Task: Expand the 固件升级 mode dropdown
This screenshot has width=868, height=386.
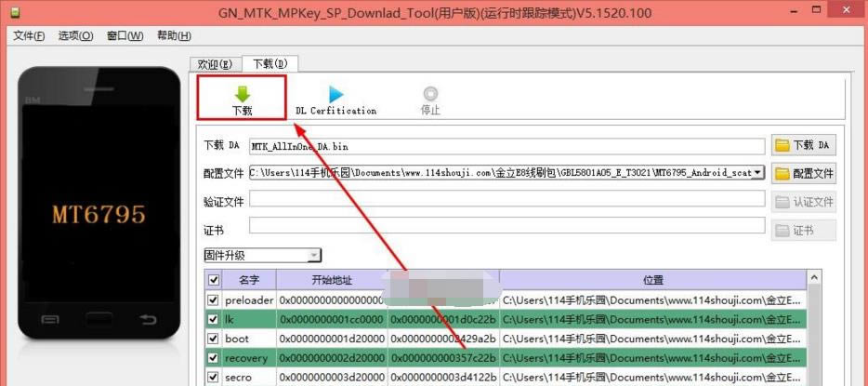Action: (314, 255)
